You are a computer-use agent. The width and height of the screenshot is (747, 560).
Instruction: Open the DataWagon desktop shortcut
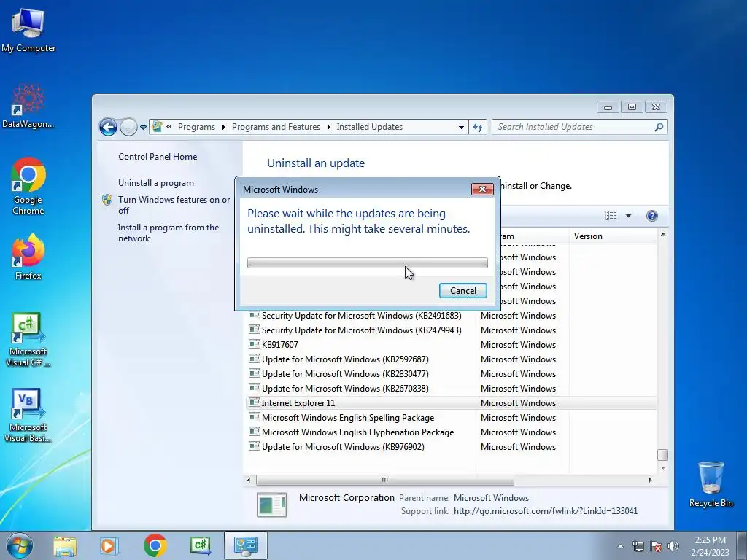(28, 106)
